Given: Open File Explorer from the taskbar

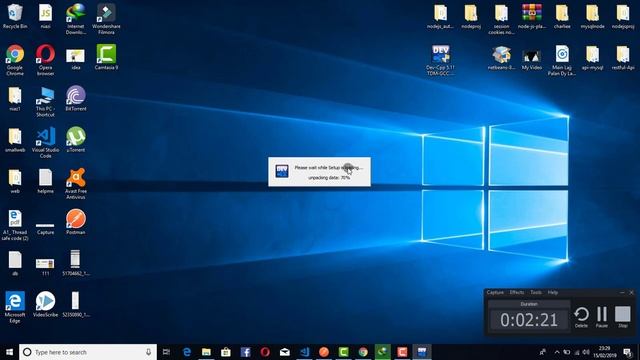Looking at the screenshot, I should click(x=206, y=352).
